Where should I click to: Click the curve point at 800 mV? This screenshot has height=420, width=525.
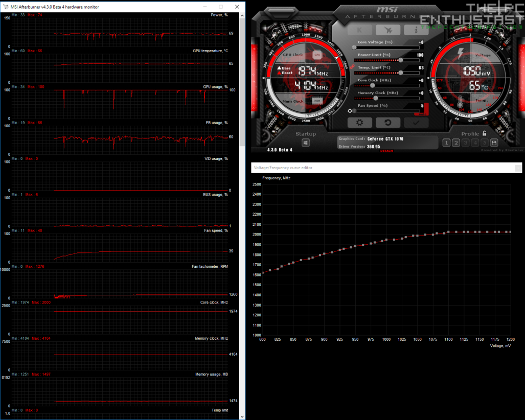click(x=263, y=273)
